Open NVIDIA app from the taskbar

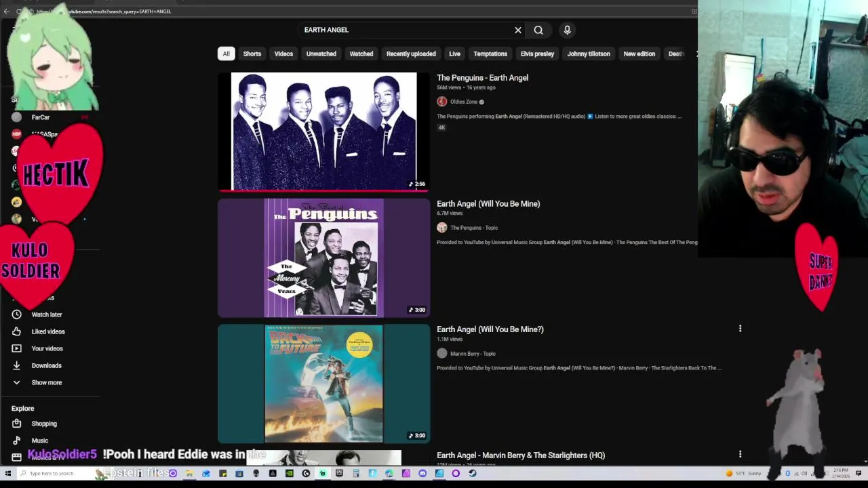pyautogui.click(x=290, y=473)
